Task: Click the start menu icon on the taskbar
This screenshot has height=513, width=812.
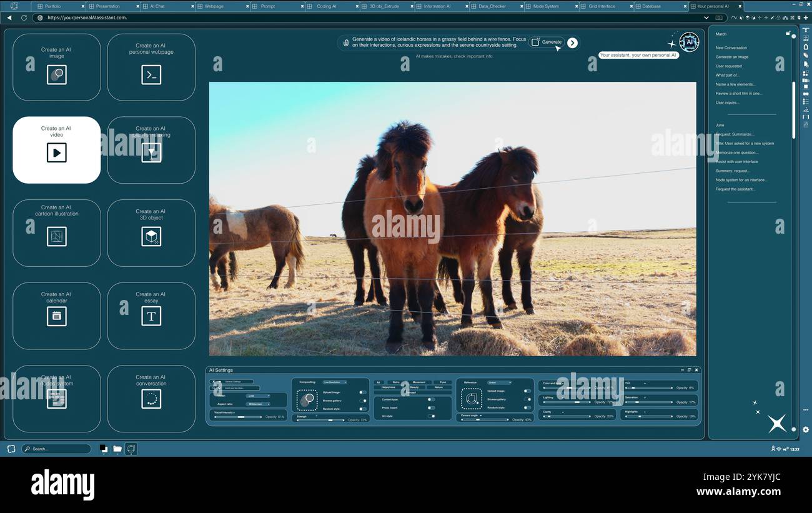Action: (x=11, y=449)
